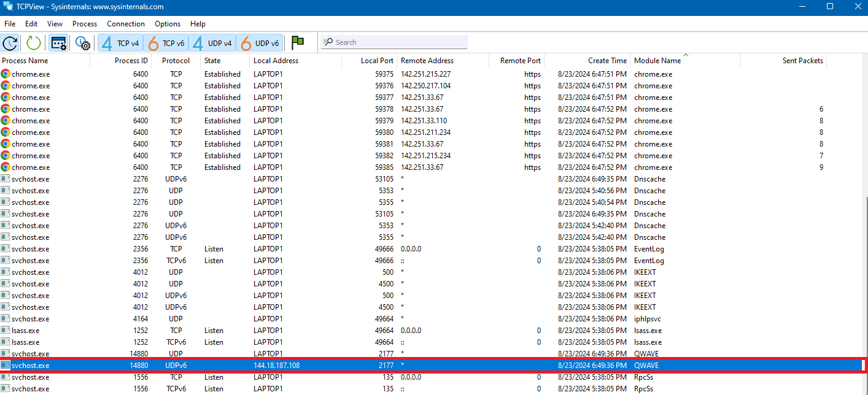Select remote address 142.251.215.234

(x=425, y=155)
